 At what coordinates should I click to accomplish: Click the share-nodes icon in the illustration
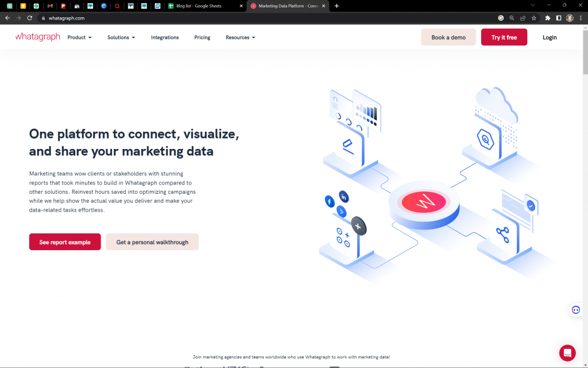(502, 235)
